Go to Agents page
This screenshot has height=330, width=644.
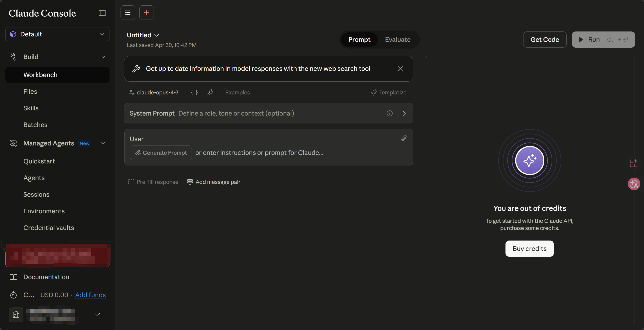coord(34,178)
